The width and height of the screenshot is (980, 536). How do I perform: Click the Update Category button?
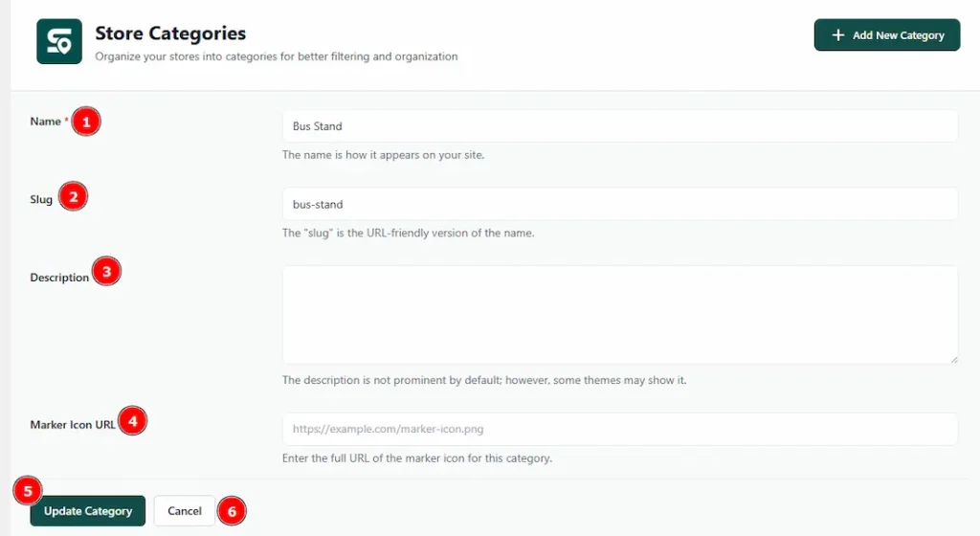88,511
